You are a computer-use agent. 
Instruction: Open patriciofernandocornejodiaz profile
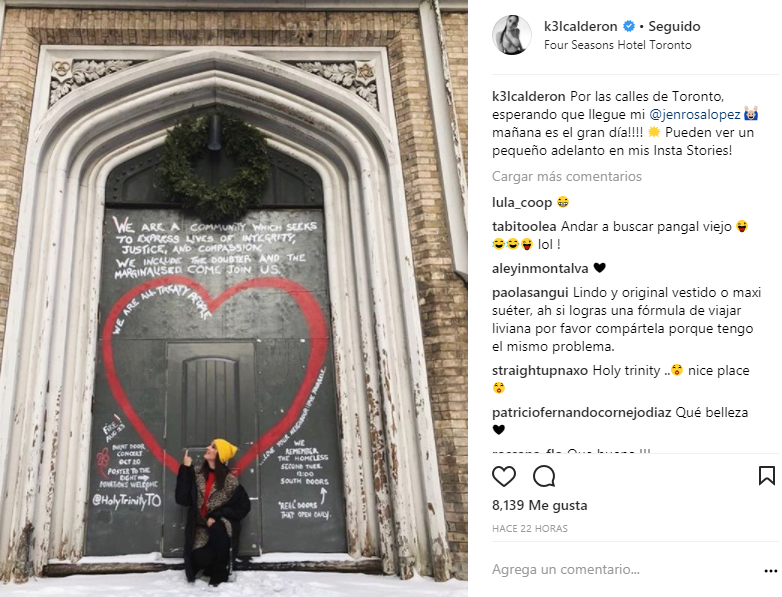(x=582, y=413)
